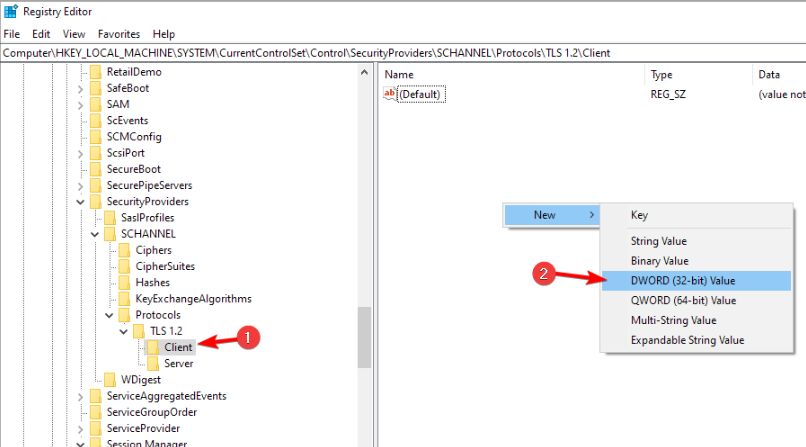Expand the ServiceAggregatedEvents key
The image size is (806, 447).
pos(80,397)
